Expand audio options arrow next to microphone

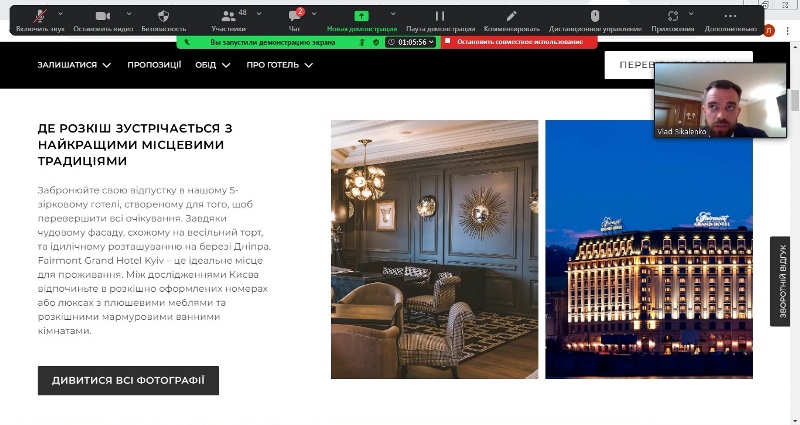61,14
